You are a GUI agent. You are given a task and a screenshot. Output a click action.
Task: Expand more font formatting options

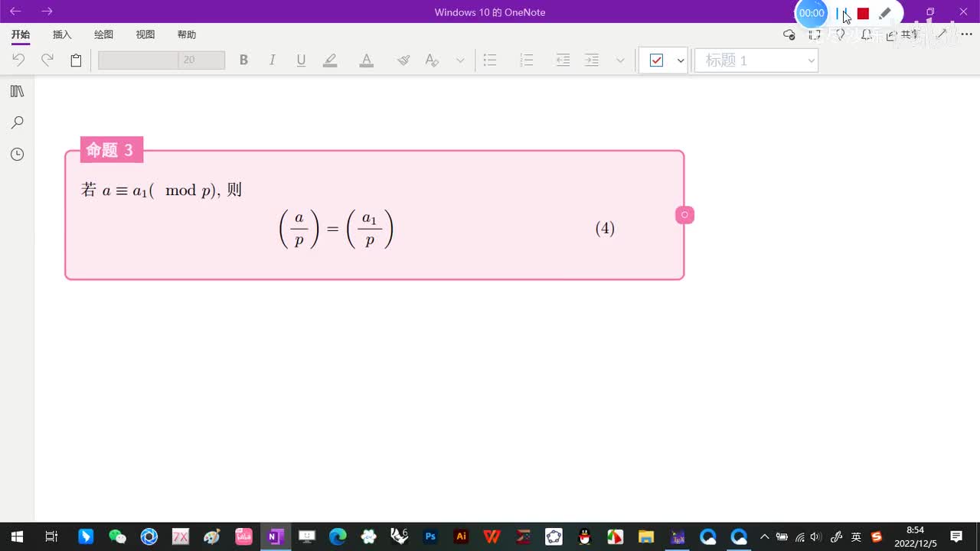tap(460, 60)
